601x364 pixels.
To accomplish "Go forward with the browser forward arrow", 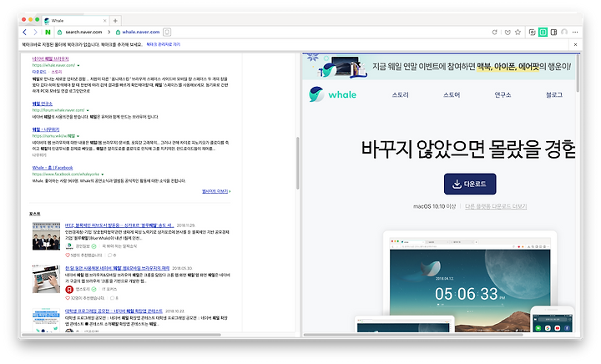I will click(x=35, y=33).
